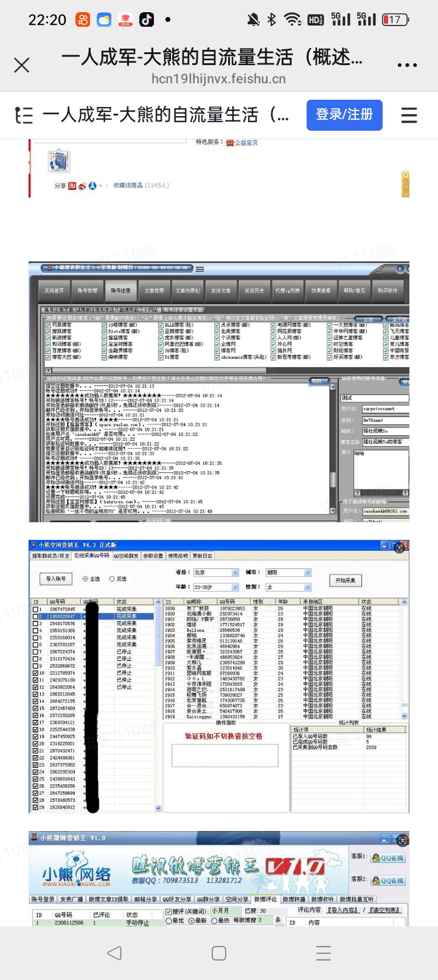Open the product thumbnail image above 分享
This screenshot has width=438, height=980.
(59, 161)
